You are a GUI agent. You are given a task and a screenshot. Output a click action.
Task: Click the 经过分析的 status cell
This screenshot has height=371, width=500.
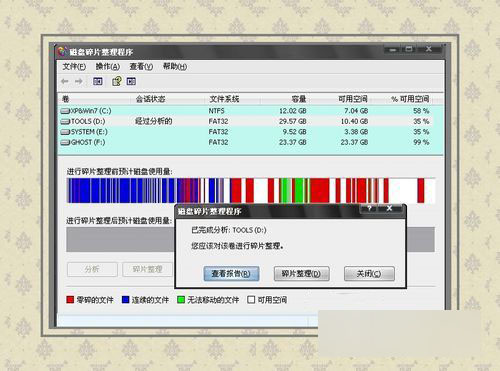pyautogui.click(x=154, y=121)
